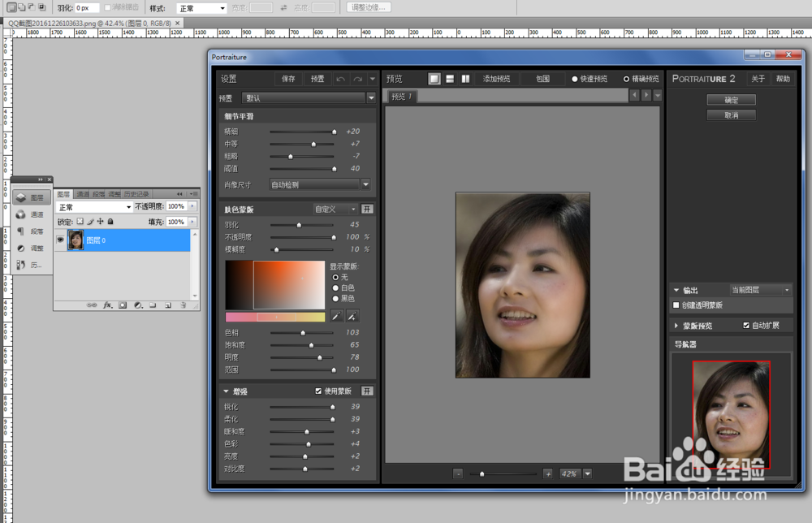Click the lock-all padlock icon in layers panel
This screenshot has height=523, width=812.
(110, 221)
